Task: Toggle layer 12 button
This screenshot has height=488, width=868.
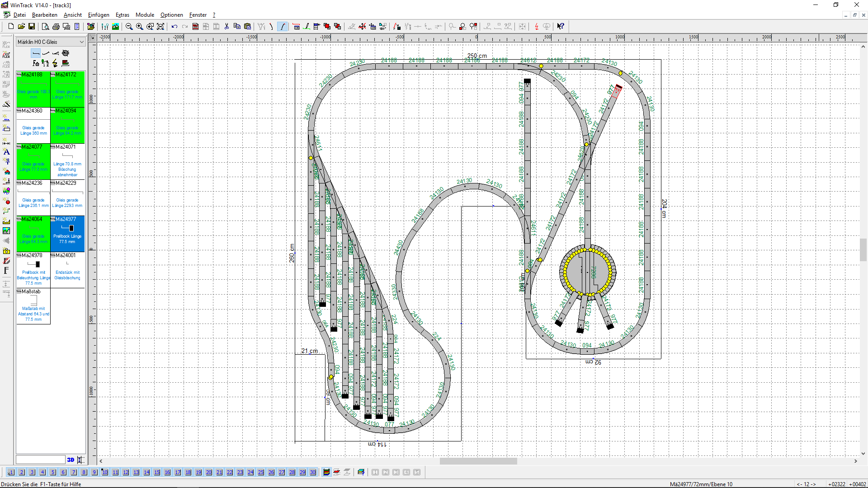Action: [126, 472]
